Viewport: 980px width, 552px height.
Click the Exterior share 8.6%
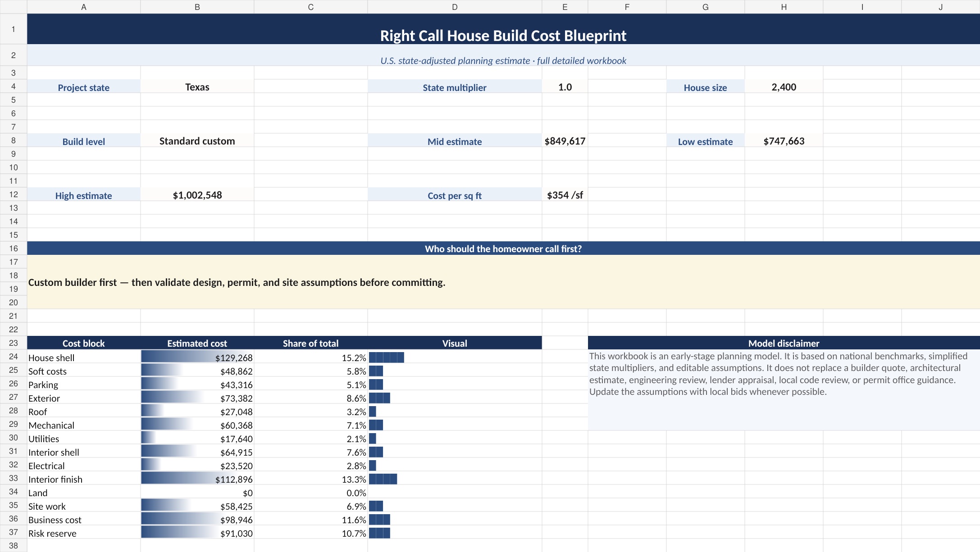click(x=310, y=398)
